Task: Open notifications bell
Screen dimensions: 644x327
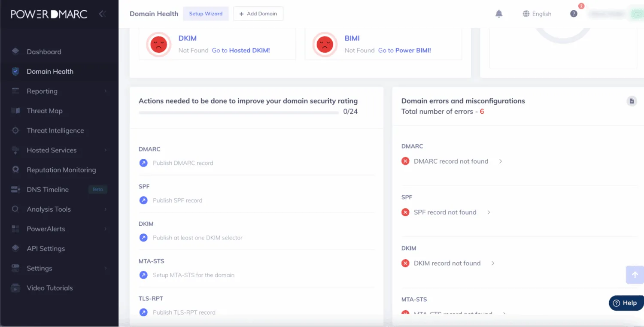Action: [x=499, y=14]
